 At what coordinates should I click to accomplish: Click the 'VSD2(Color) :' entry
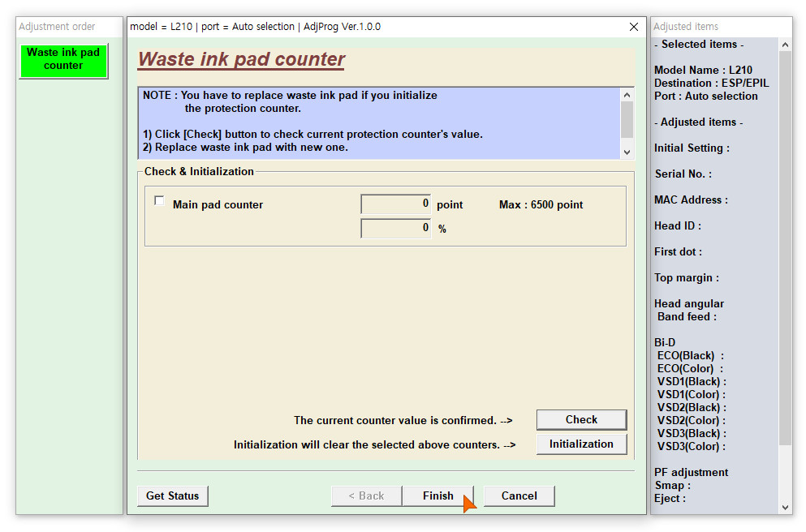pyautogui.click(x=692, y=421)
